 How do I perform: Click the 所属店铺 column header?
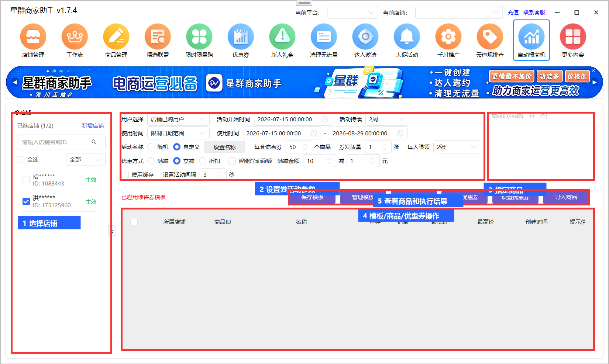[x=175, y=222]
